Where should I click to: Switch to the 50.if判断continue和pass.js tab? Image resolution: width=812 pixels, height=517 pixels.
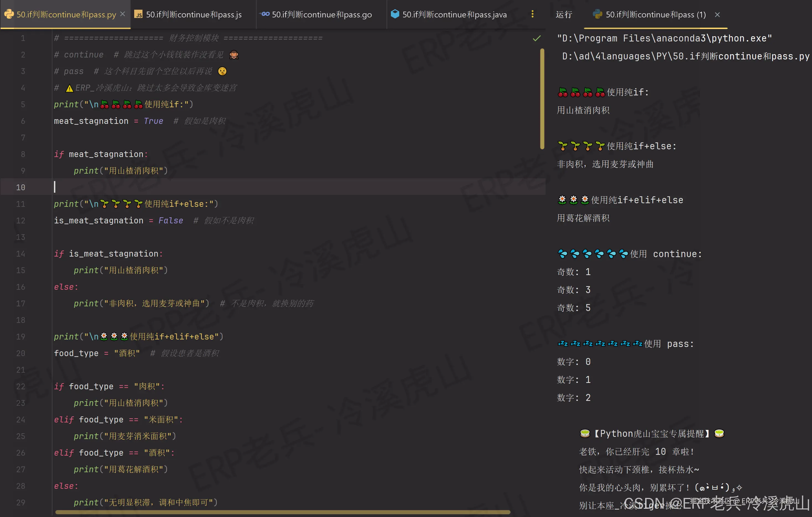[x=194, y=14]
